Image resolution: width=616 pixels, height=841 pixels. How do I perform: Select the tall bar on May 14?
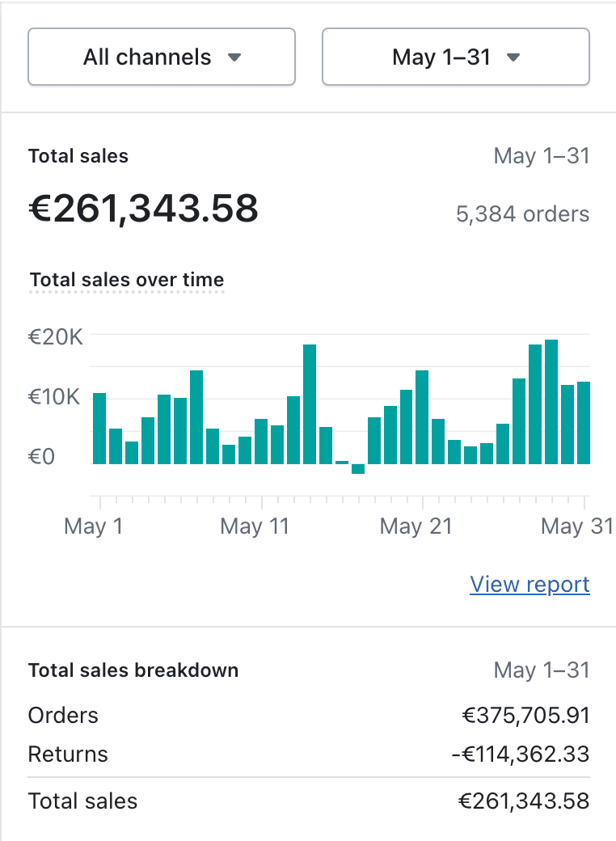(310, 404)
